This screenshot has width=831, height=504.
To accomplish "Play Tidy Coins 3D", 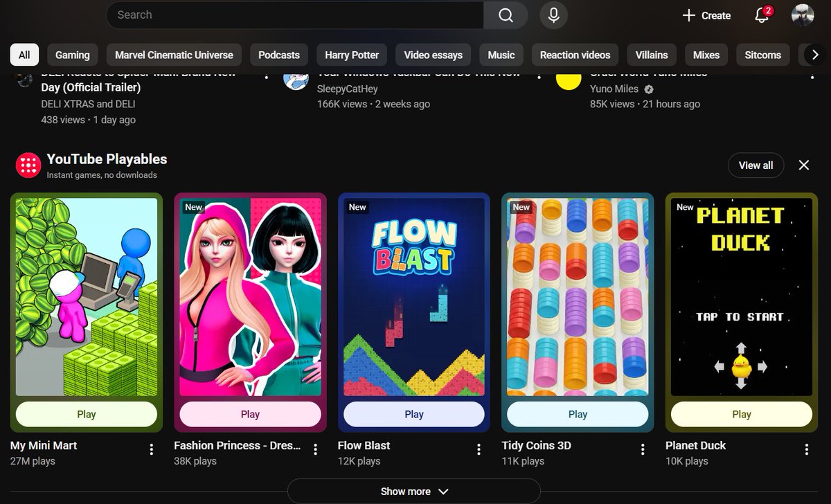I will click(578, 414).
